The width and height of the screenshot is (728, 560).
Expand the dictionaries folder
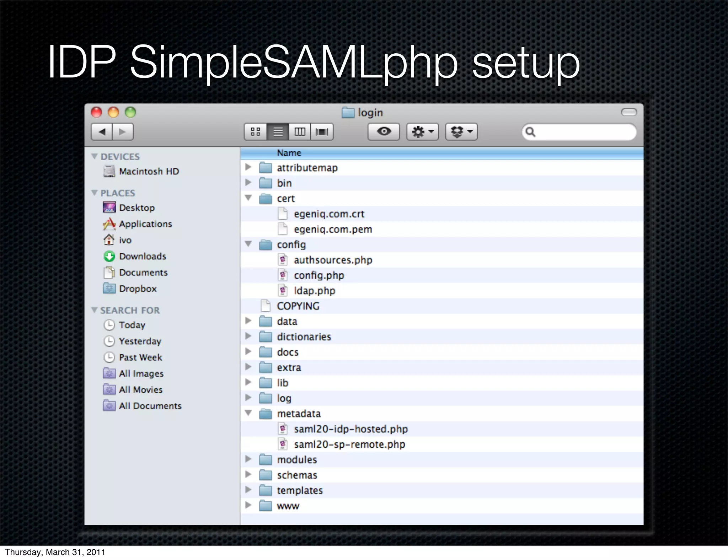click(248, 336)
